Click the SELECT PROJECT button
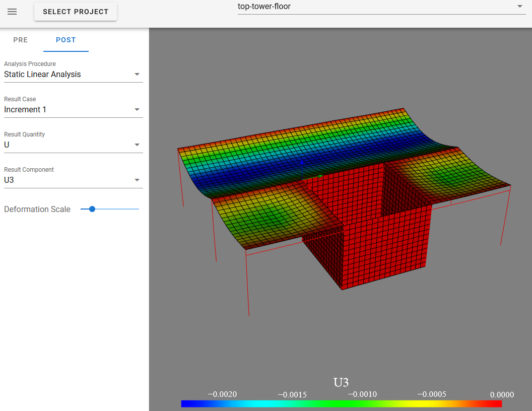This screenshot has width=532, height=411. coord(76,12)
